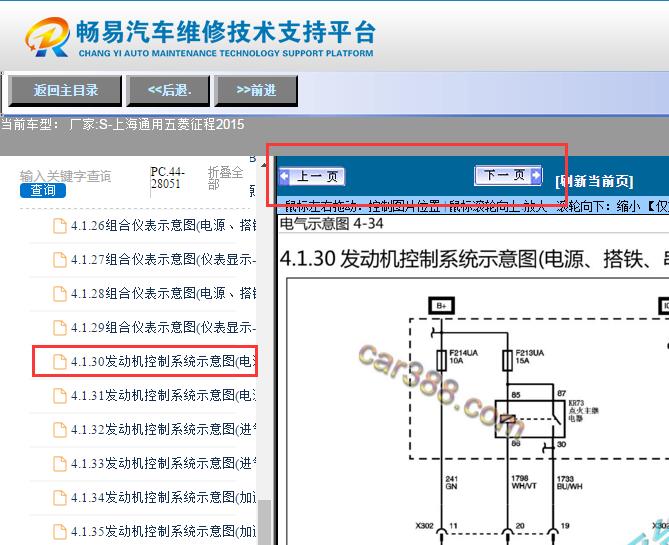Click document icon beside 4.1.32

pyautogui.click(x=60, y=430)
